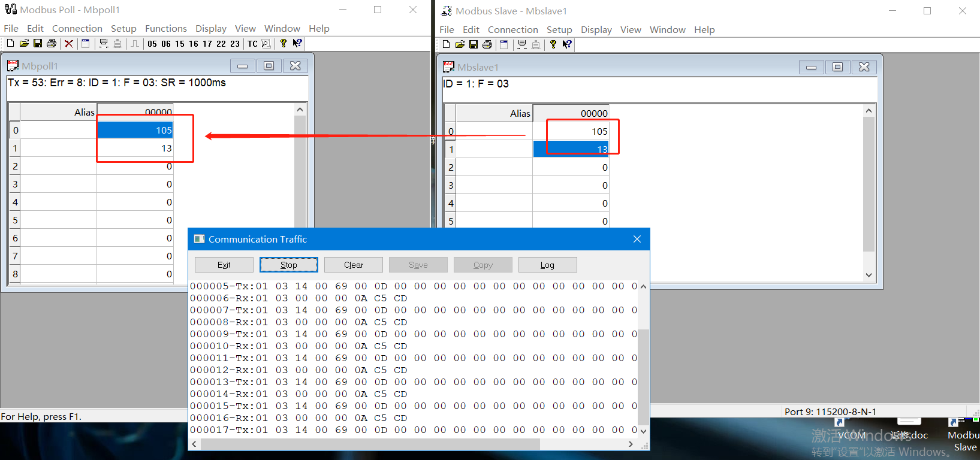Click function 16 in Modbus Poll toolbar
The image size is (980, 460).
pyautogui.click(x=194, y=44)
